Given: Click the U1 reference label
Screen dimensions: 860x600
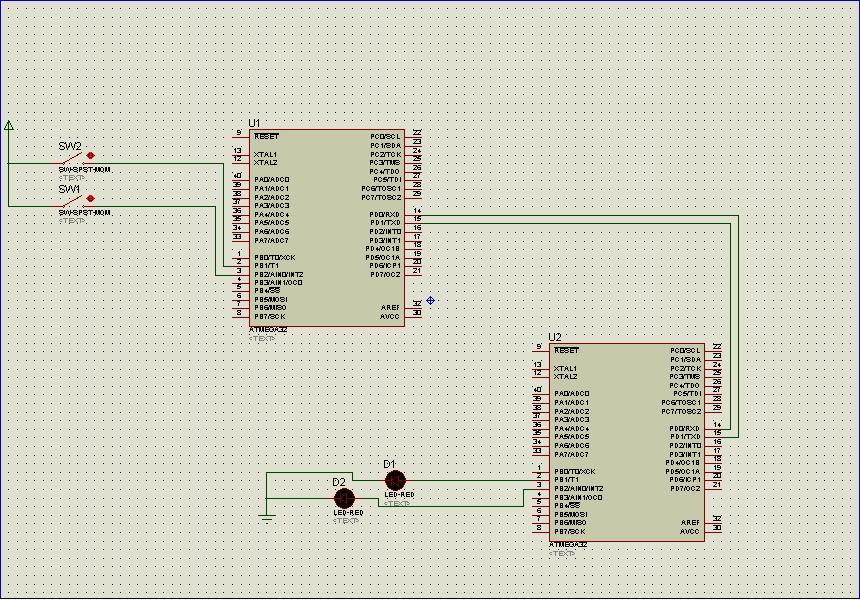Looking at the screenshot, I should coord(254,123).
